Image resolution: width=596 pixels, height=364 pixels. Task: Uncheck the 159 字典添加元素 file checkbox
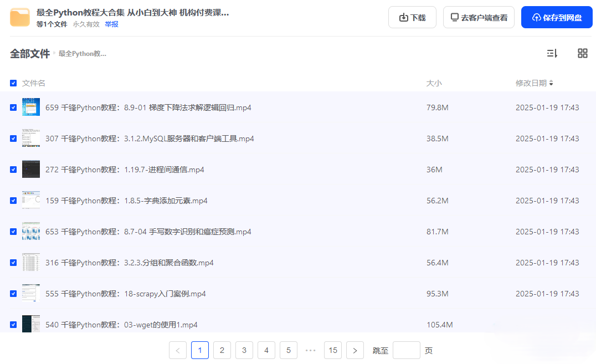point(13,201)
